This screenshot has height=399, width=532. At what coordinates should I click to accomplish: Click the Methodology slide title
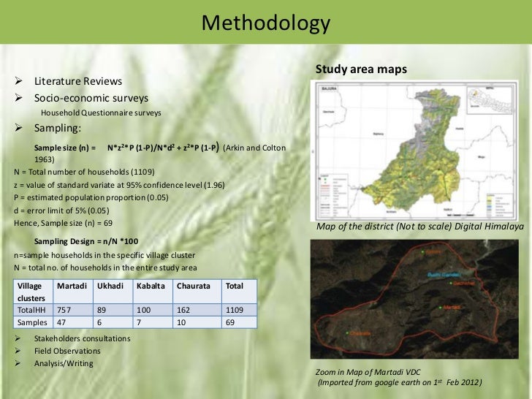(x=266, y=23)
